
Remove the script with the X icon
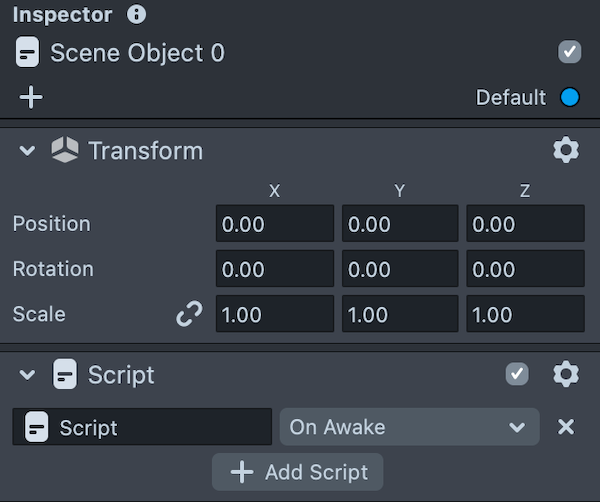coord(566,427)
